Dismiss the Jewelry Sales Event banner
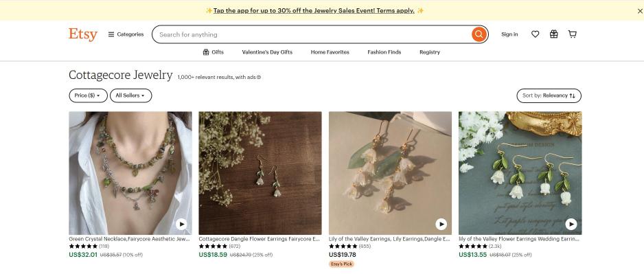Screen dimensions: 644x274 (640, 11)
